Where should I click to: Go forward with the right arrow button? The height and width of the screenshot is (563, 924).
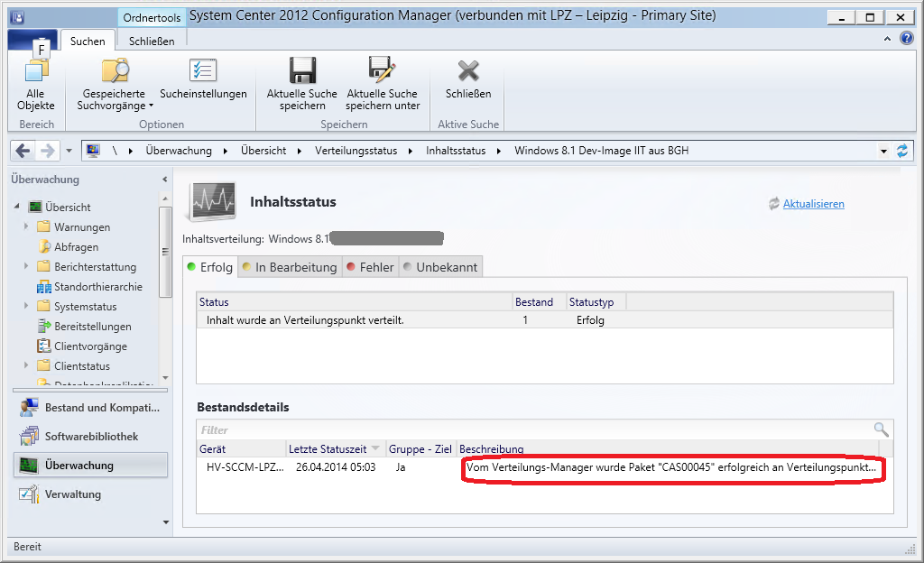click(47, 151)
